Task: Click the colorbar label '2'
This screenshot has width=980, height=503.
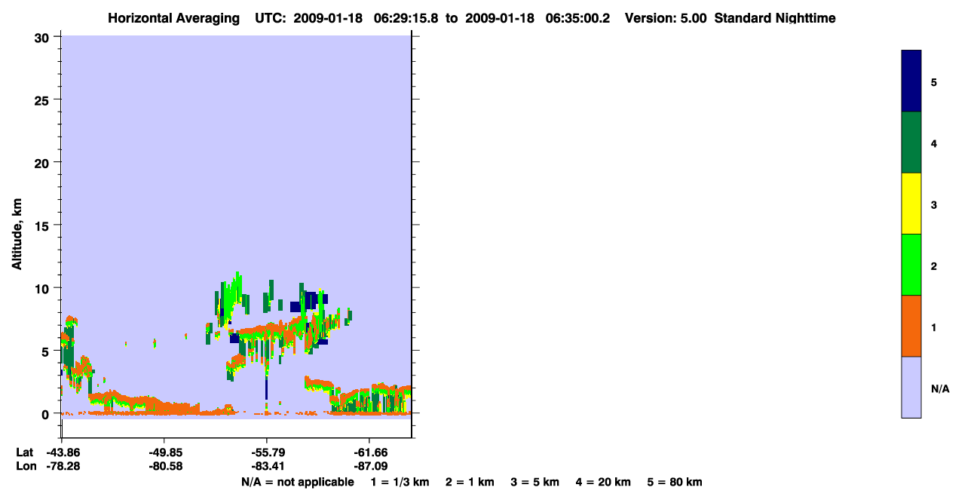Action: click(934, 265)
